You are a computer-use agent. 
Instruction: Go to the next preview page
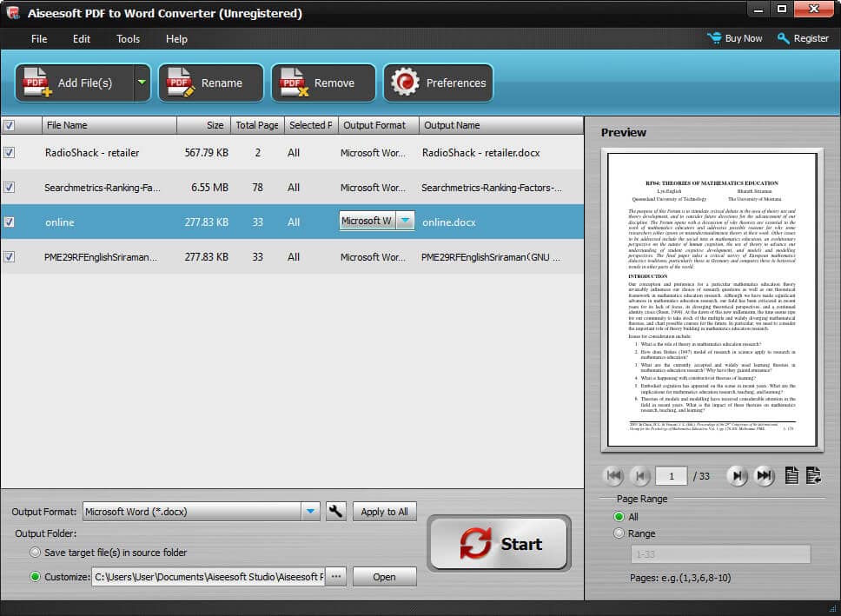[737, 475]
